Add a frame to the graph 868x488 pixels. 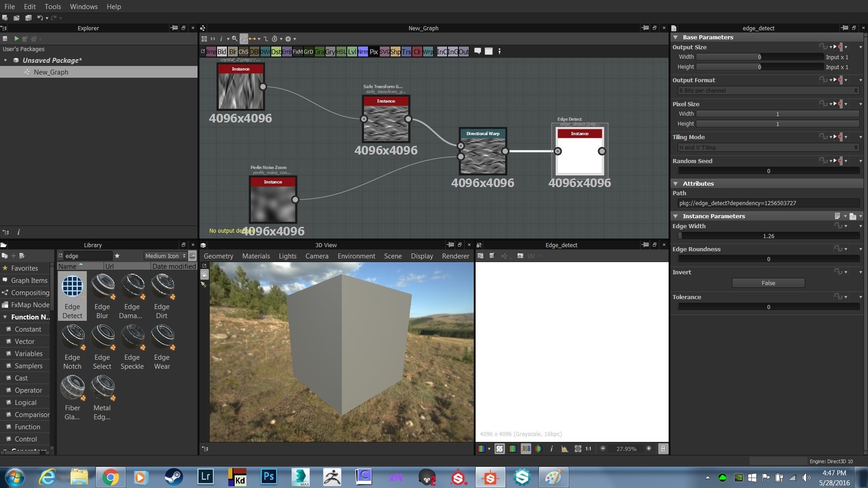(x=489, y=51)
